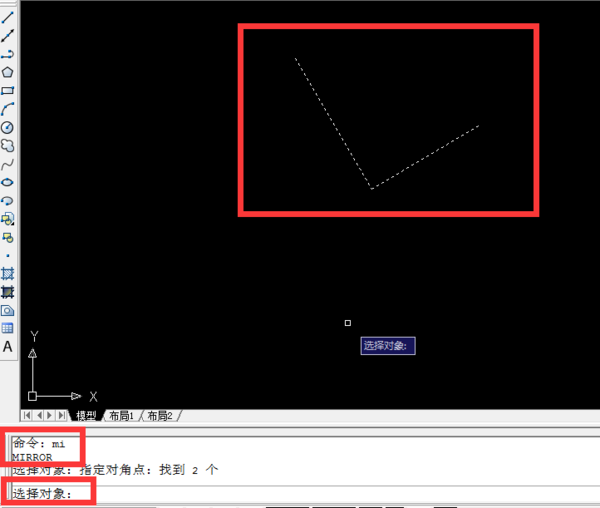600x508 pixels.
Task: Jump to first layout tab arrow
Action: click(27, 415)
